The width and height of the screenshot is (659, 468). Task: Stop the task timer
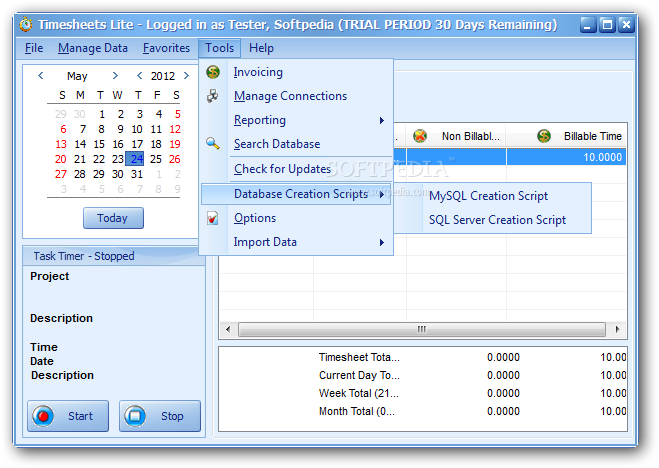(160, 416)
